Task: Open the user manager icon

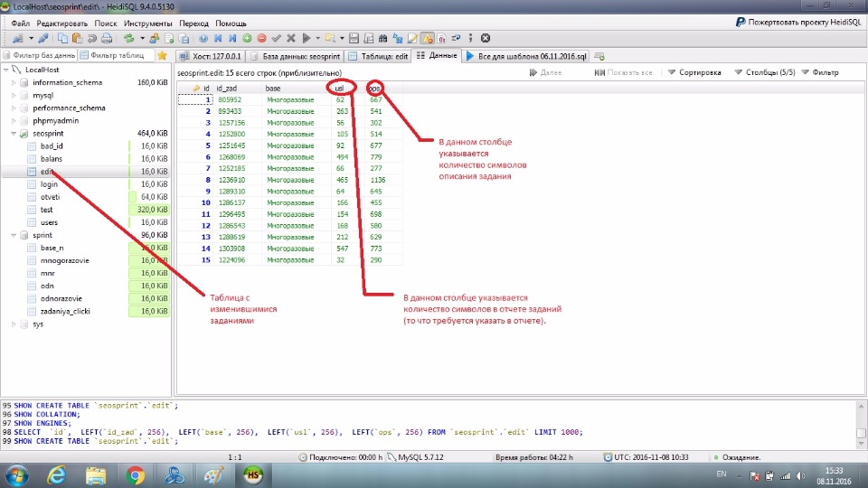Action: (155, 38)
